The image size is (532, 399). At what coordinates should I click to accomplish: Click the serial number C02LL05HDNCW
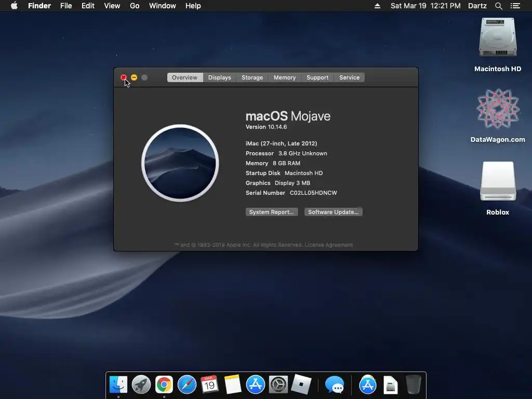(x=313, y=193)
